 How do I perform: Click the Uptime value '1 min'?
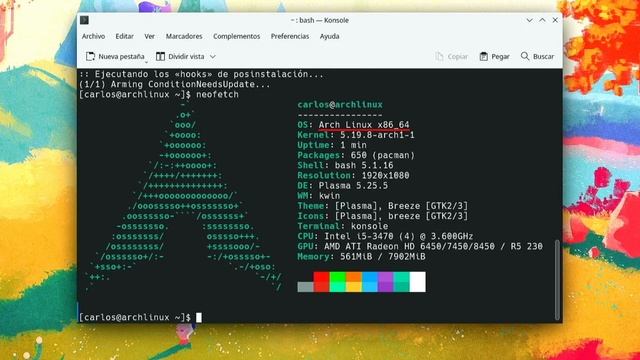pos(353,145)
